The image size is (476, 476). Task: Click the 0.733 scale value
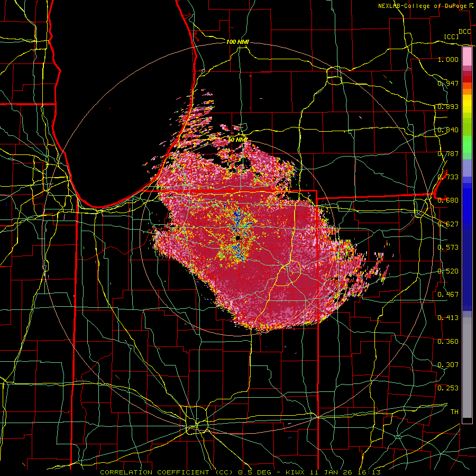(448, 177)
